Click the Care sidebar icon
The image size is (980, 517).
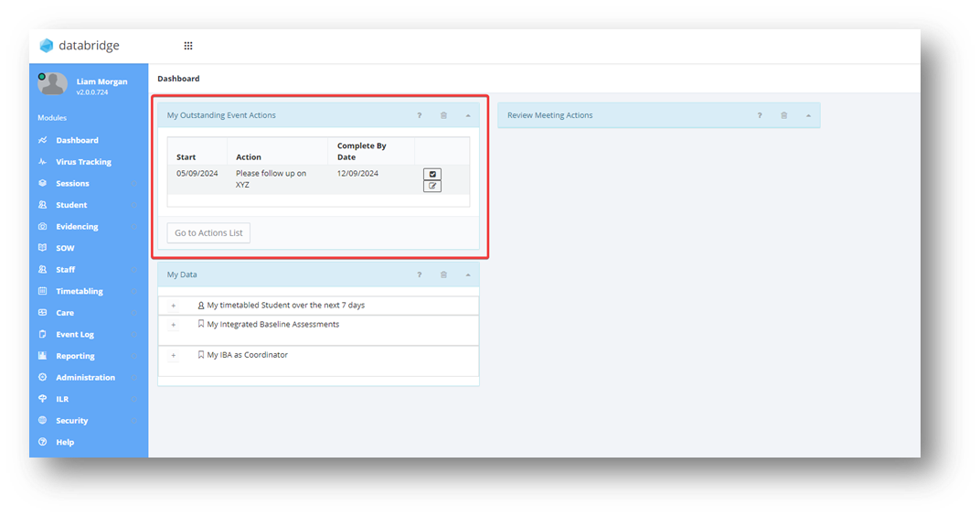coord(42,312)
